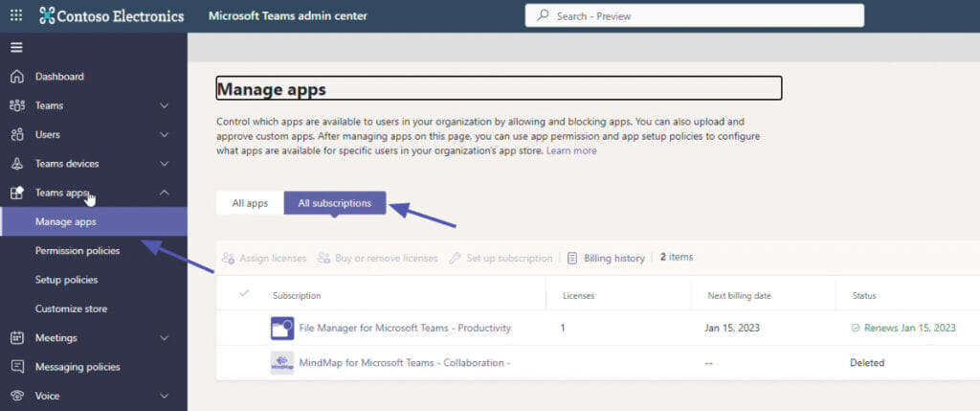
Task: Click the File Manager app icon
Action: coord(282,328)
